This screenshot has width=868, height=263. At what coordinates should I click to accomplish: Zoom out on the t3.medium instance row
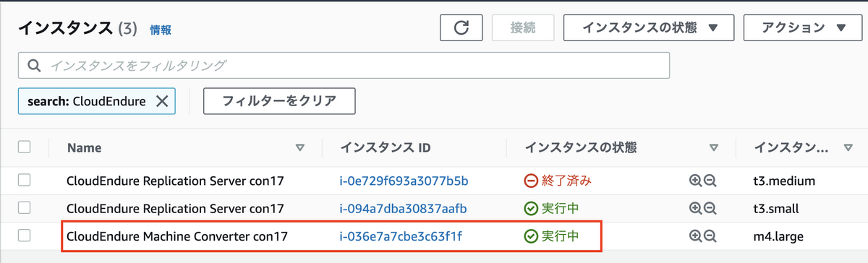click(710, 180)
